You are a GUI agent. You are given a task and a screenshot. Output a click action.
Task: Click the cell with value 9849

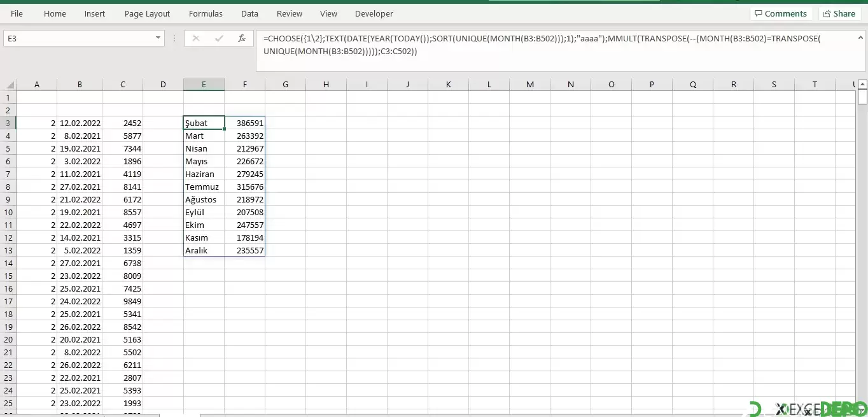coord(123,301)
